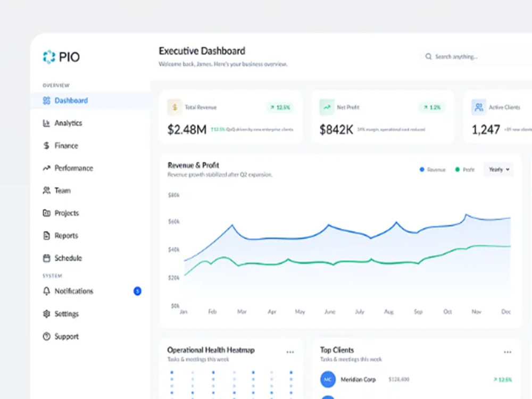This screenshot has height=399, width=532.
Task: Click the Revenue & Profit chart title
Action: click(x=194, y=165)
